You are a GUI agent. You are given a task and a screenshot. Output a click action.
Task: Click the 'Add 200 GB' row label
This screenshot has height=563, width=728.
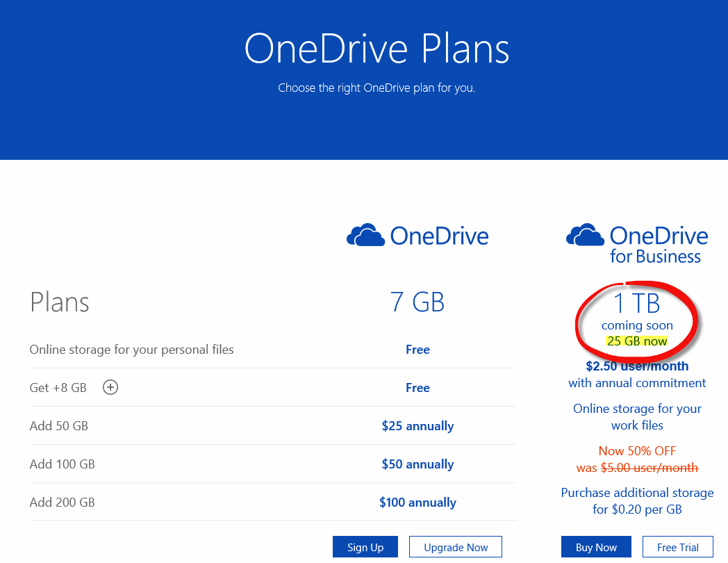(63, 502)
